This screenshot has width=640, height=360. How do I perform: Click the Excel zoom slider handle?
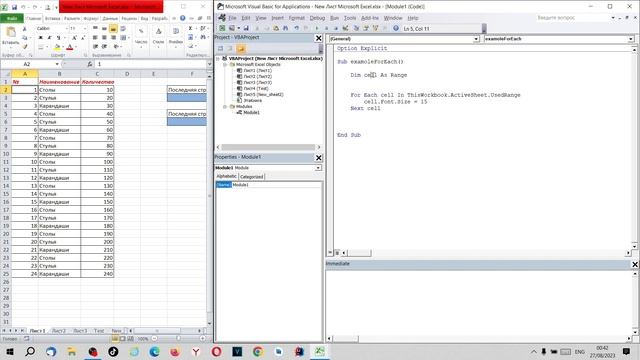(x=178, y=338)
